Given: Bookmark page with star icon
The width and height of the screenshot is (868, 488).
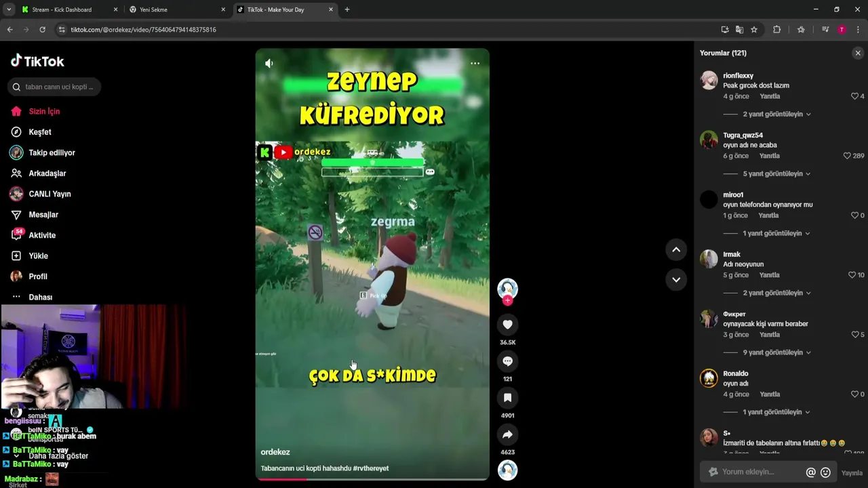Looking at the screenshot, I should (x=754, y=30).
